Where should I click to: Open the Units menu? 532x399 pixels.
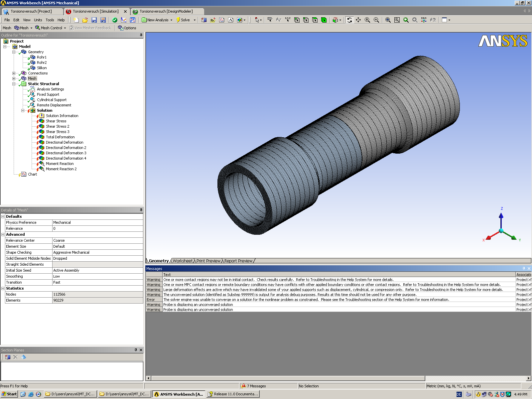point(38,20)
